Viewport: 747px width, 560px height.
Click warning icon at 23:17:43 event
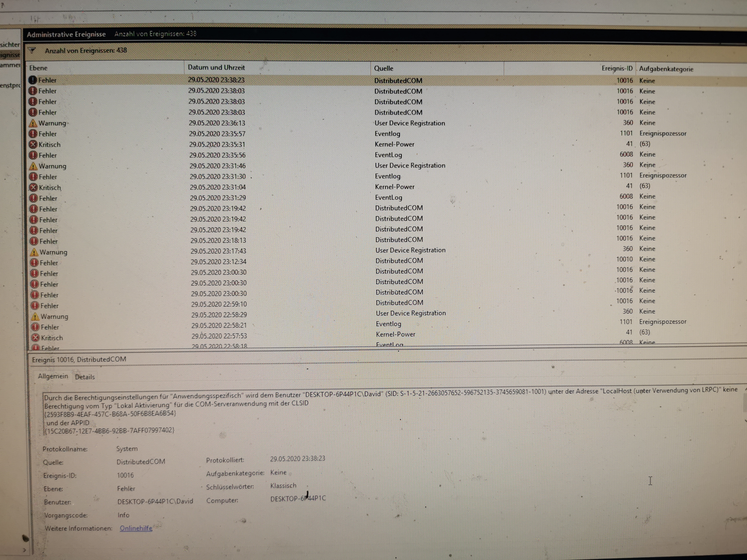34,252
